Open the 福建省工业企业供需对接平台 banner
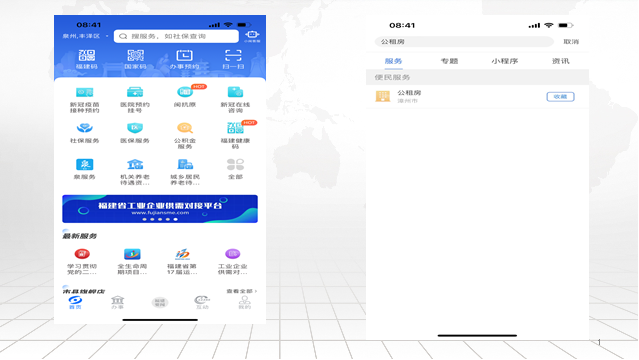The image size is (639, 360). click(x=160, y=209)
